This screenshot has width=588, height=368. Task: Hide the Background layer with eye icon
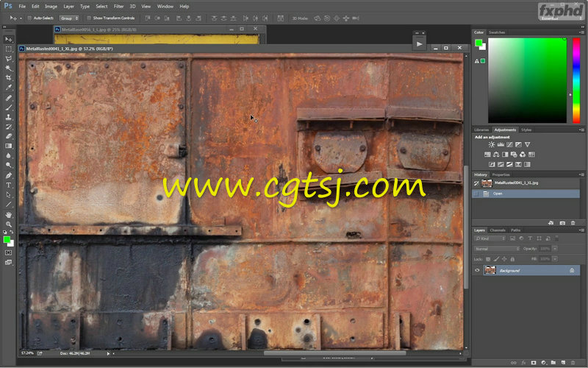(477, 270)
